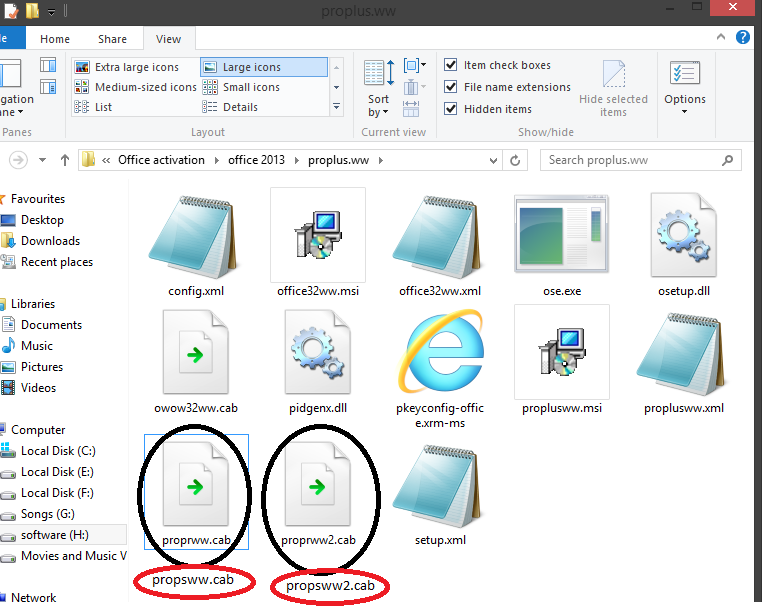This screenshot has width=762, height=612.
Task: Select the config.xml file icon
Action: click(x=196, y=235)
